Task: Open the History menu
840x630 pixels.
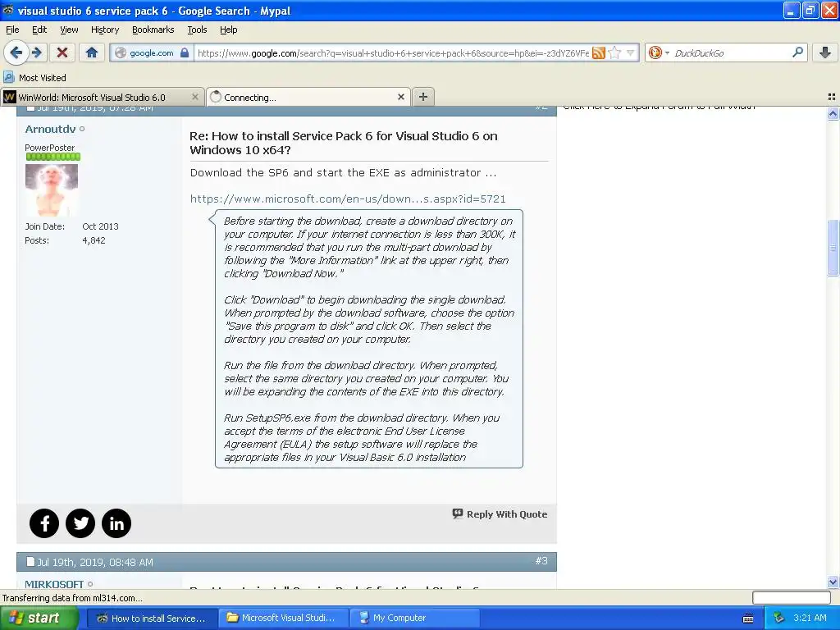Action: point(105,30)
